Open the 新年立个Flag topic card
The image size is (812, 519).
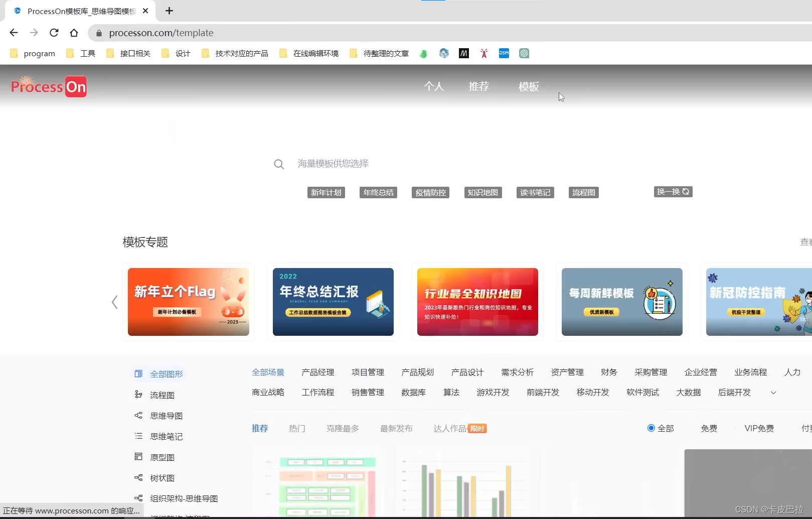[189, 302]
